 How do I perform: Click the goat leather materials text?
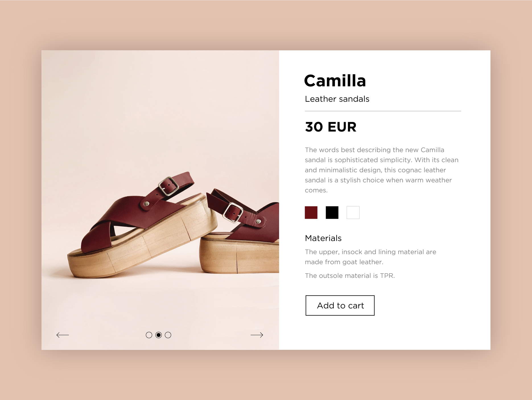click(x=370, y=257)
